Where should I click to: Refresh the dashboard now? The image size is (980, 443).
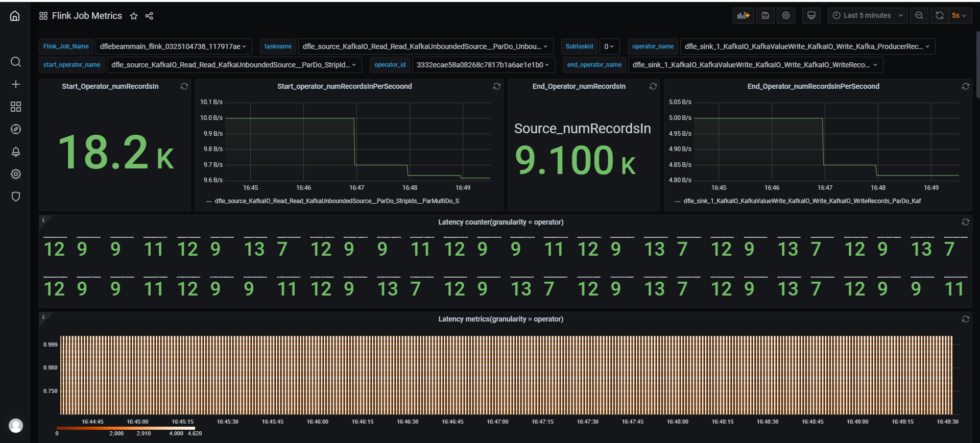940,16
